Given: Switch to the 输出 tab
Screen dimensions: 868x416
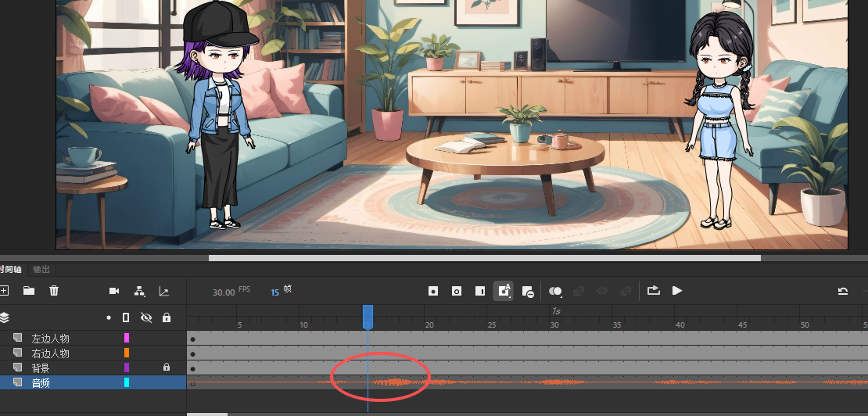Looking at the screenshot, I should click(41, 270).
